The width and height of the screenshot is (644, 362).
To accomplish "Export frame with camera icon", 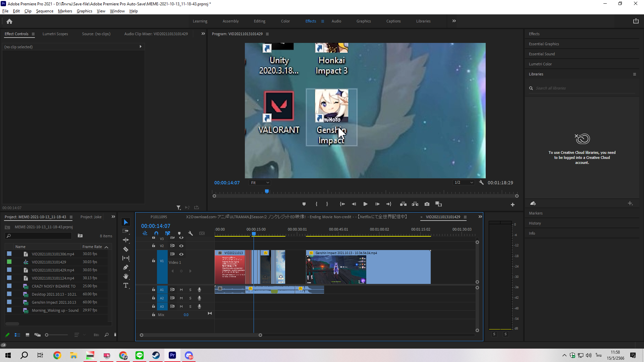I will coord(427,204).
